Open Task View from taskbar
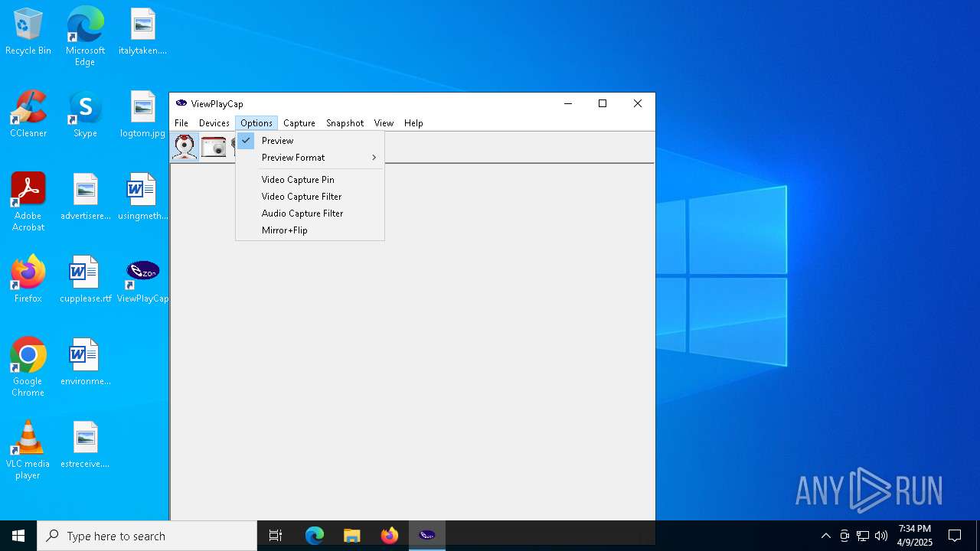The width and height of the screenshot is (980, 551). tap(276, 536)
